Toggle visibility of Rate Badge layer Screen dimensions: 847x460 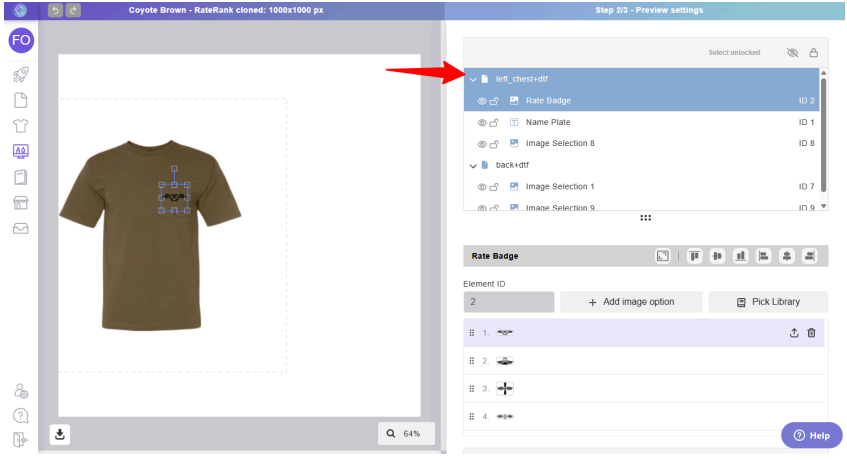[x=481, y=101]
